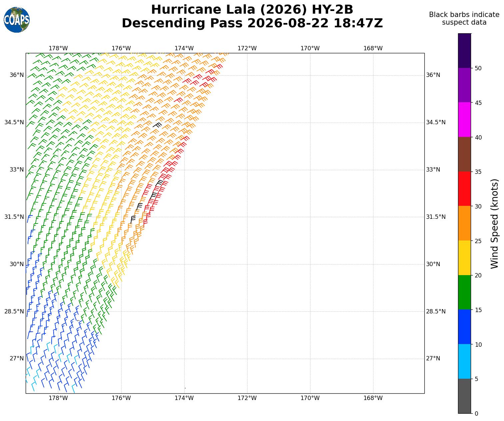Click the colorbar tick label 35

click(x=478, y=172)
